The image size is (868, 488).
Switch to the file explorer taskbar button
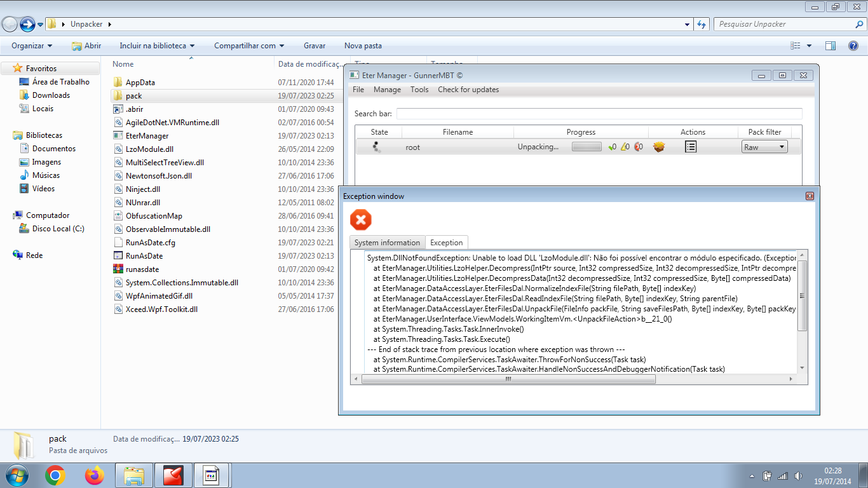134,475
